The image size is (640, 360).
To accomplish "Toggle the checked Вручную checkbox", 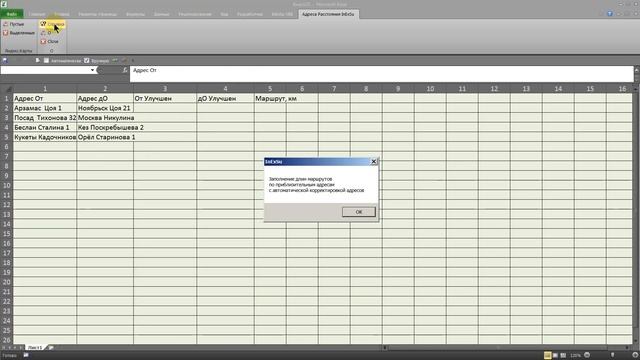I will pos(87,60).
